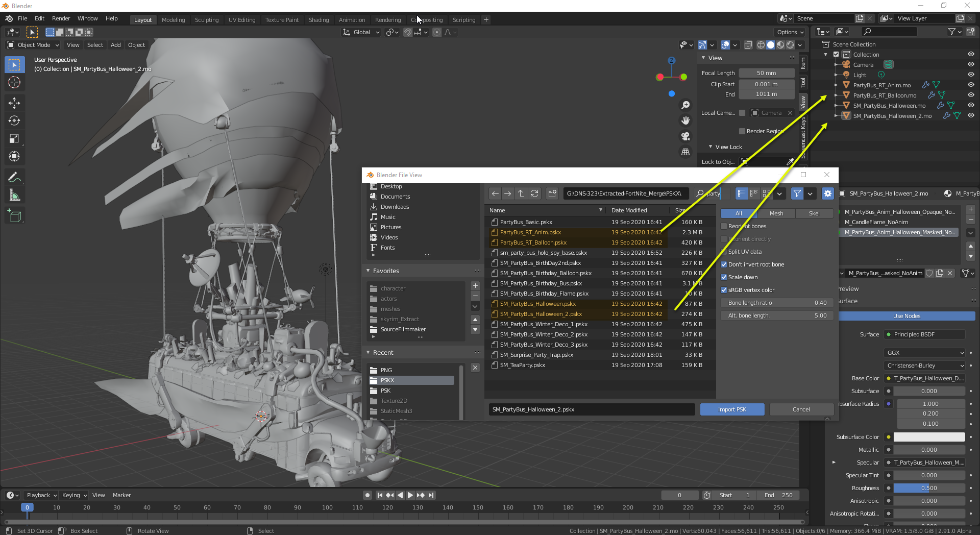Image resolution: width=980 pixels, height=535 pixels.
Task: Open File View settings gear
Action: pos(827,193)
